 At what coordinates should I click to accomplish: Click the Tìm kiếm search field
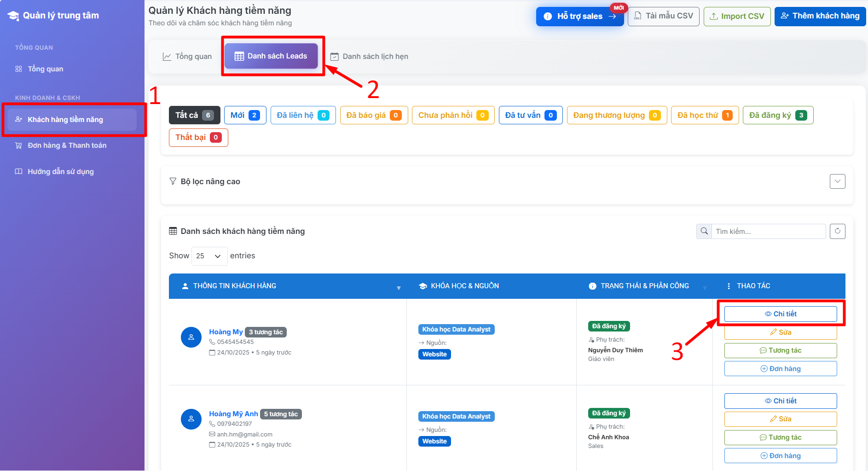(768, 231)
